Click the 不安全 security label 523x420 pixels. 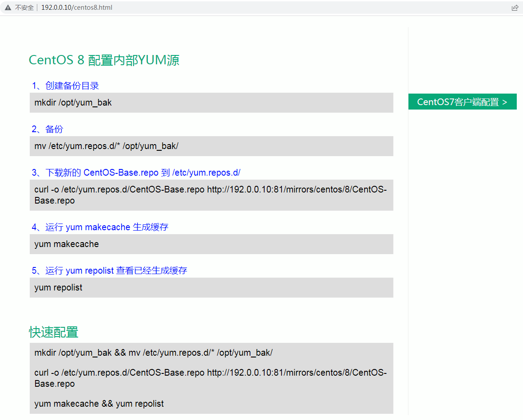point(24,8)
